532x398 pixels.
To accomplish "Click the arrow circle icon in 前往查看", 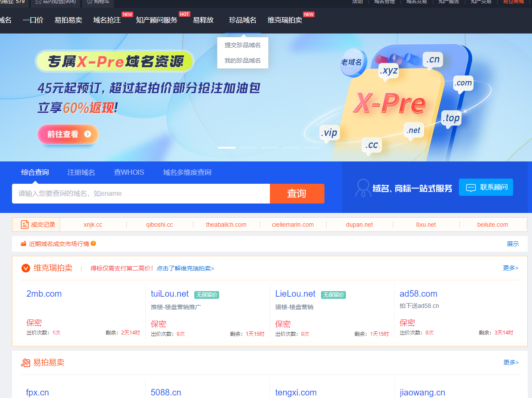I will pos(88,134).
